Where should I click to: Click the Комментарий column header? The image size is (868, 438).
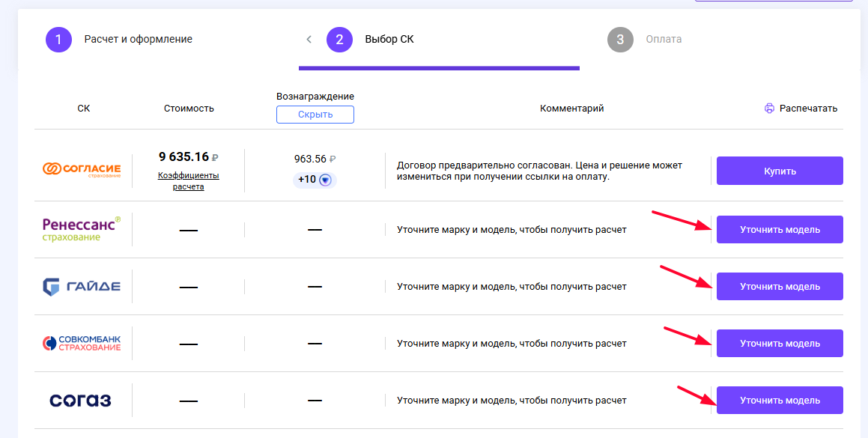(572, 109)
